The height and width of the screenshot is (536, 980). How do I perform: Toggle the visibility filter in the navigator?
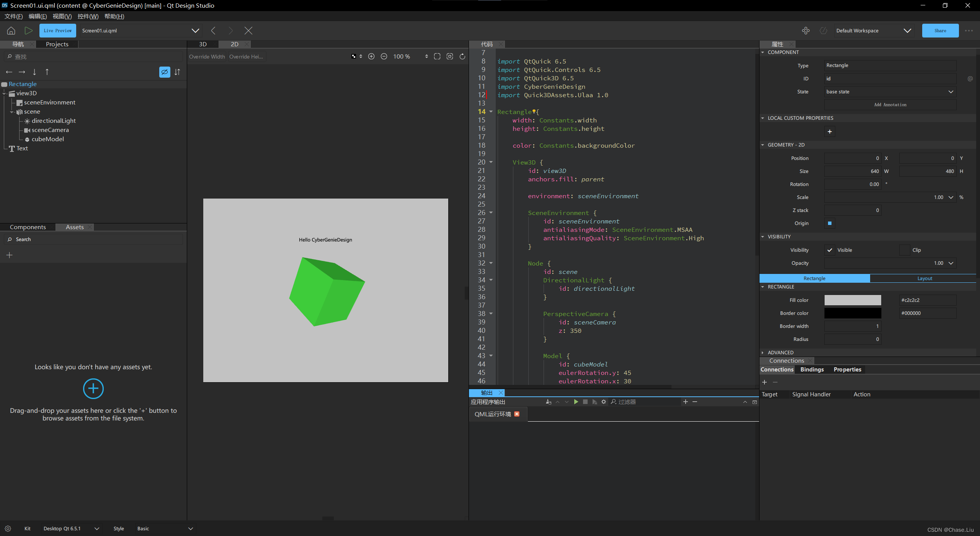click(x=164, y=72)
